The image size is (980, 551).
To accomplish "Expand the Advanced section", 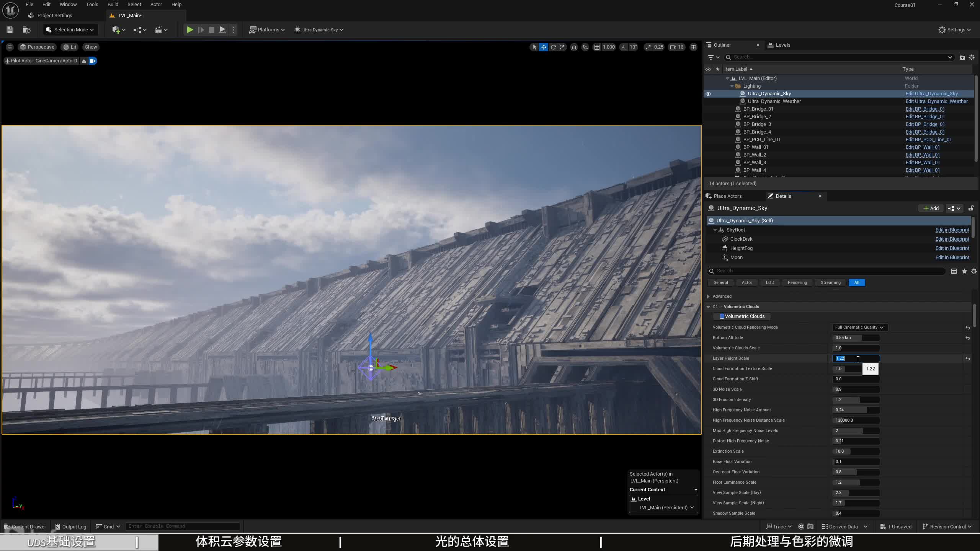I will tap(708, 296).
